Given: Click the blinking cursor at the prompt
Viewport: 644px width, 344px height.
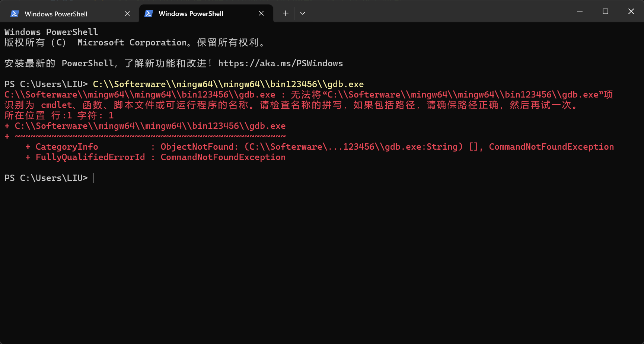Looking at the screenshot, I should point(93,178).
